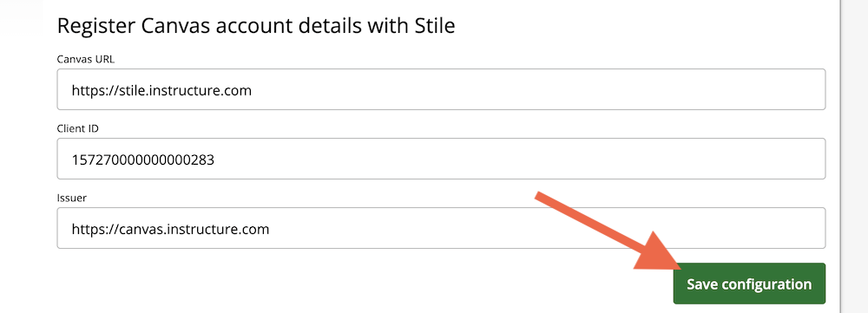Select the Client ID input field
868x313 pixels.
coord(441,159)
